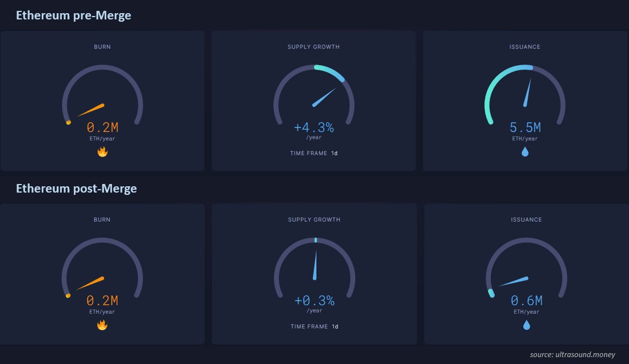Click ETH/year under pre-Merge 5.5M issuance
The width and height of the screenshot is (629, 364).
coord(525,139)
